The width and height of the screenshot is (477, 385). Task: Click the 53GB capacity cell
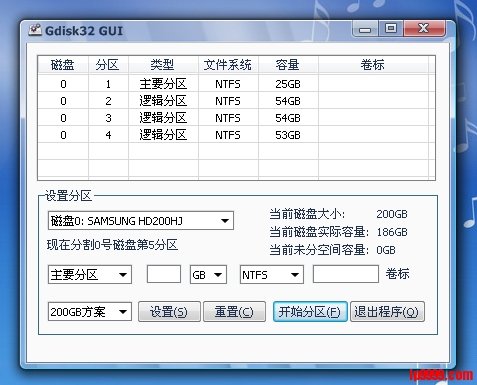[x=288, y=135]
